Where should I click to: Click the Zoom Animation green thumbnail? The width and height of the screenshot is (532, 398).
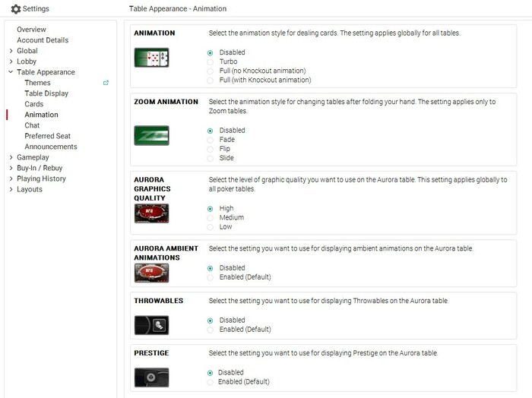click(x=152, y=136)
